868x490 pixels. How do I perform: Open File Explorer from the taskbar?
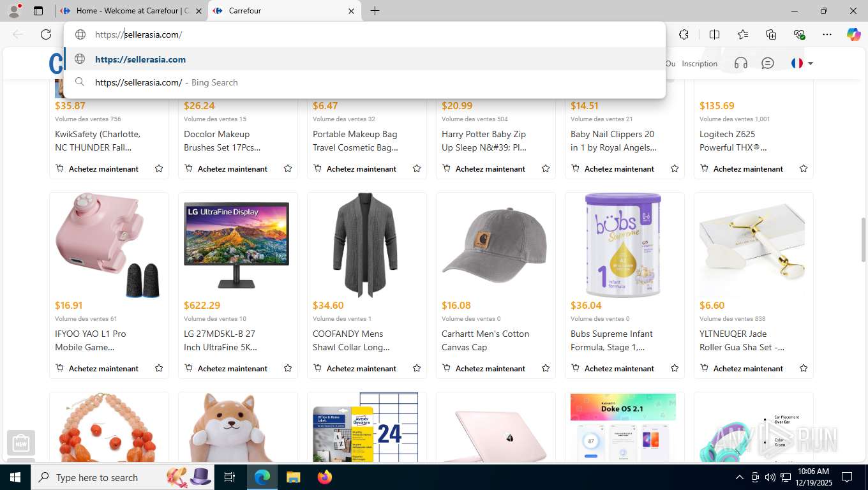coord(293,477)
